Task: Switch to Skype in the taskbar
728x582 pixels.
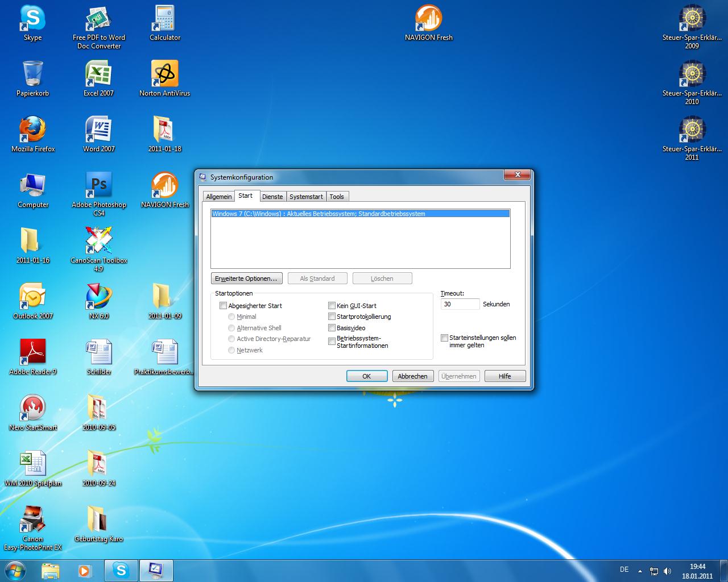Action: pos(121,571)
